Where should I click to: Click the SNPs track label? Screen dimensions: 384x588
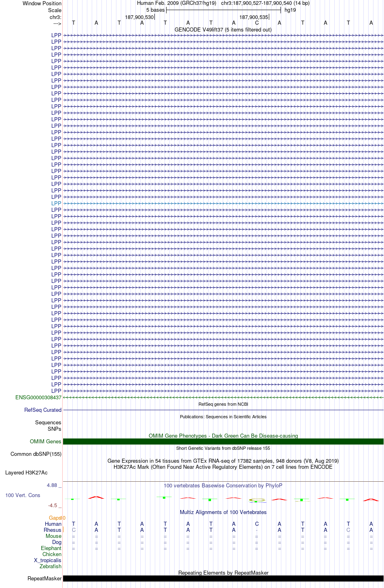click(x=55, y=429)
